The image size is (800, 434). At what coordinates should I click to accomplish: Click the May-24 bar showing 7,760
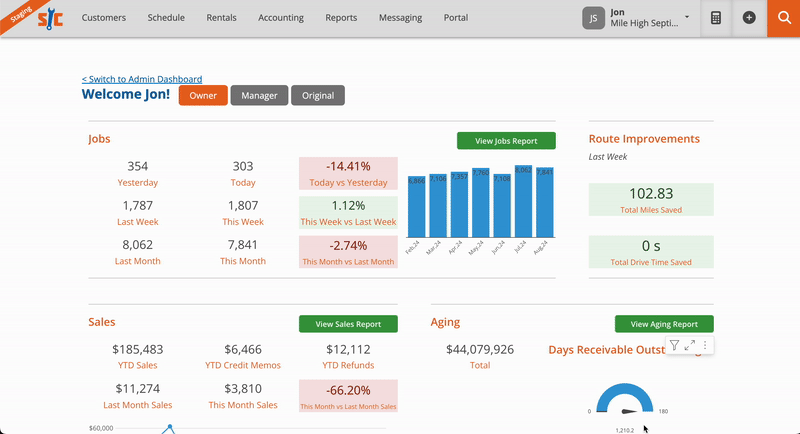click(481, 203)
